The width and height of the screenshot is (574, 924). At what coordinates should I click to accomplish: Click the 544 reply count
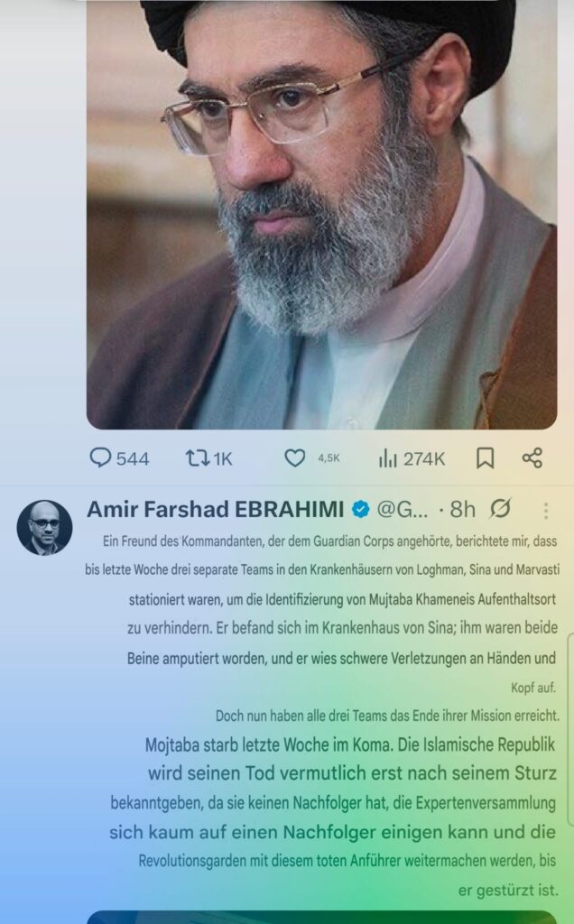click(x=133, y=458)
